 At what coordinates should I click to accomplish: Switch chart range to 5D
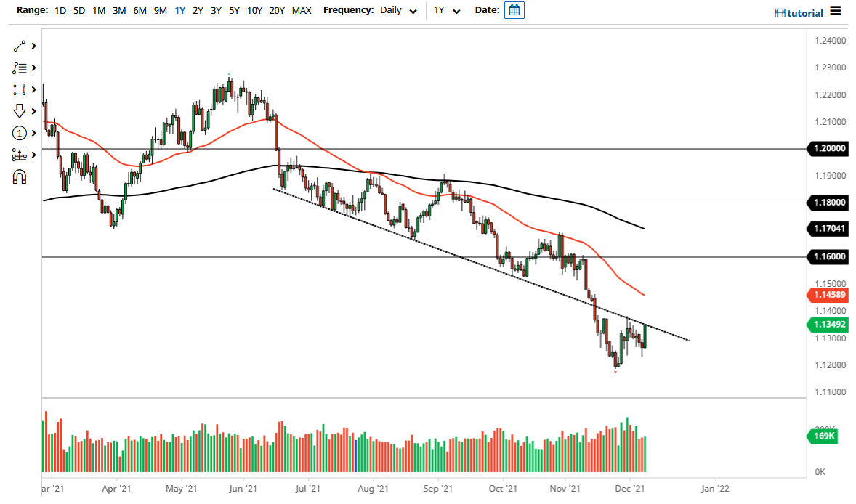[x=78, y=10]
